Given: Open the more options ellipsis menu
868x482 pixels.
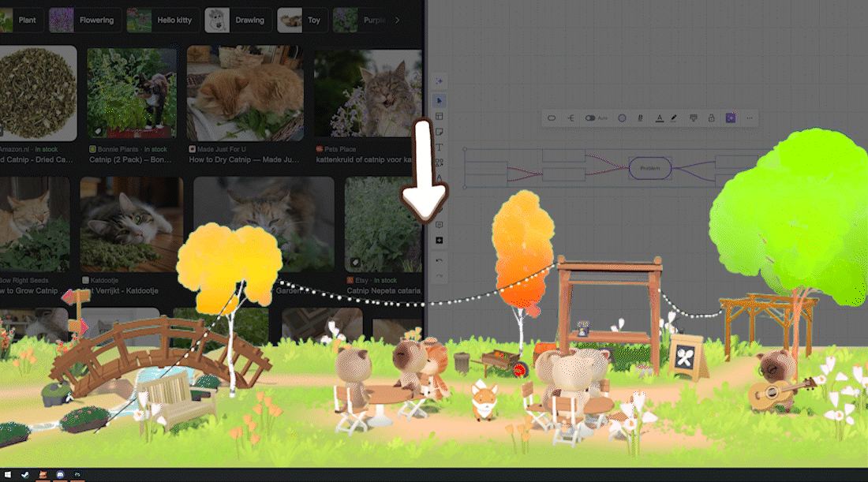Looking at the screenshot, I should (750, 118).
